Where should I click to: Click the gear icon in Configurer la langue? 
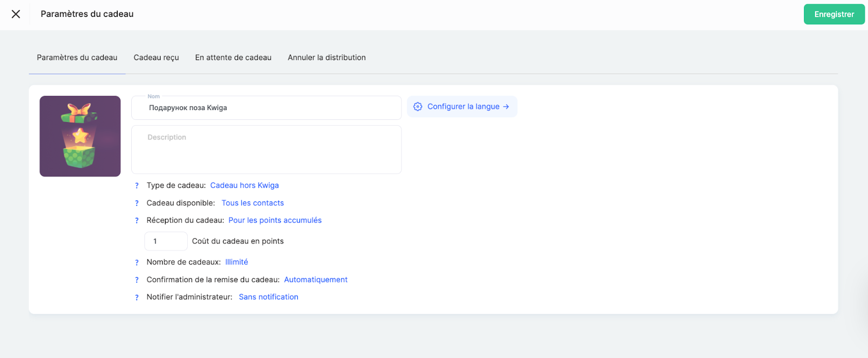418,107
